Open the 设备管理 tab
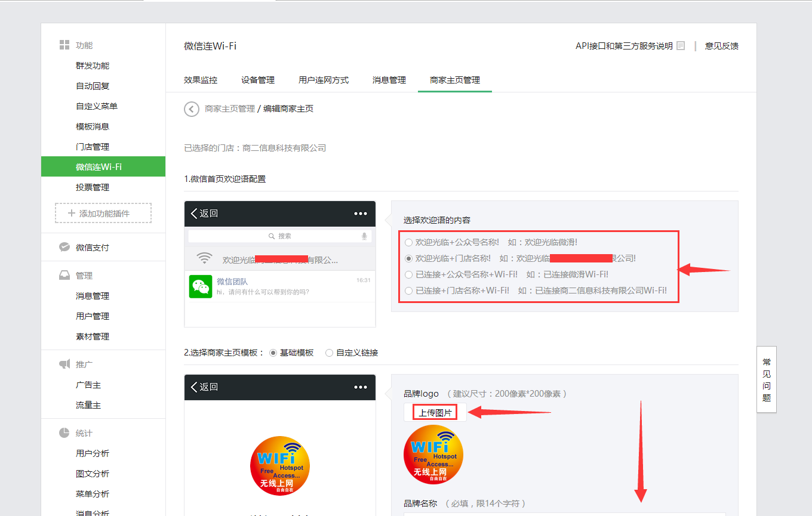This screenshot has width=812, height=516. (258, 80)
